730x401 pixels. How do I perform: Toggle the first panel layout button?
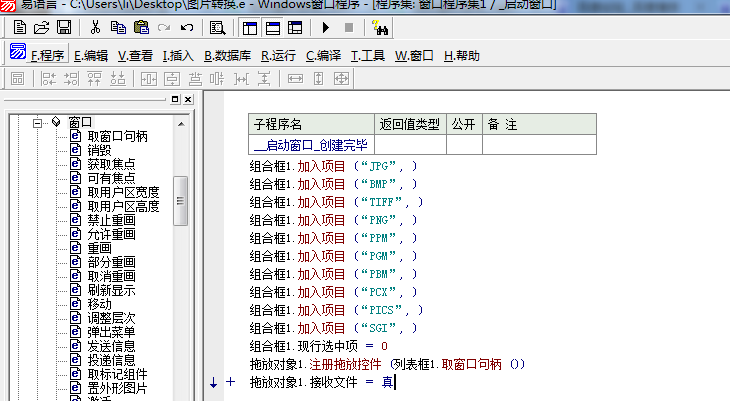(250, 27)
